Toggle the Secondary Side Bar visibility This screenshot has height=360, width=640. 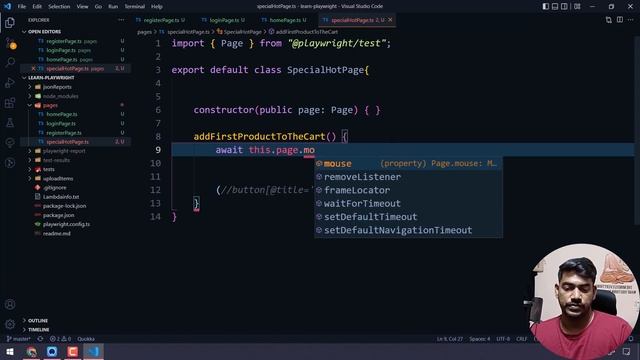pos(564,6)
